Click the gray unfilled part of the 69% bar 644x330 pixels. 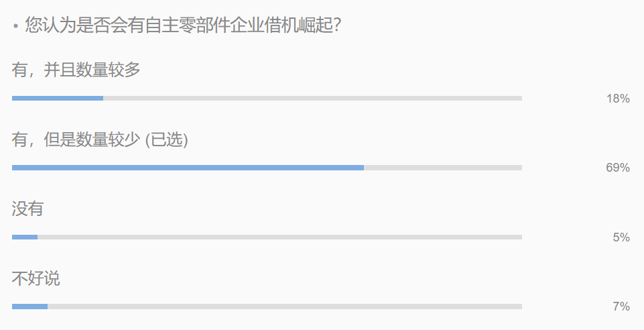pyautogui.click(x=443, y=168)
